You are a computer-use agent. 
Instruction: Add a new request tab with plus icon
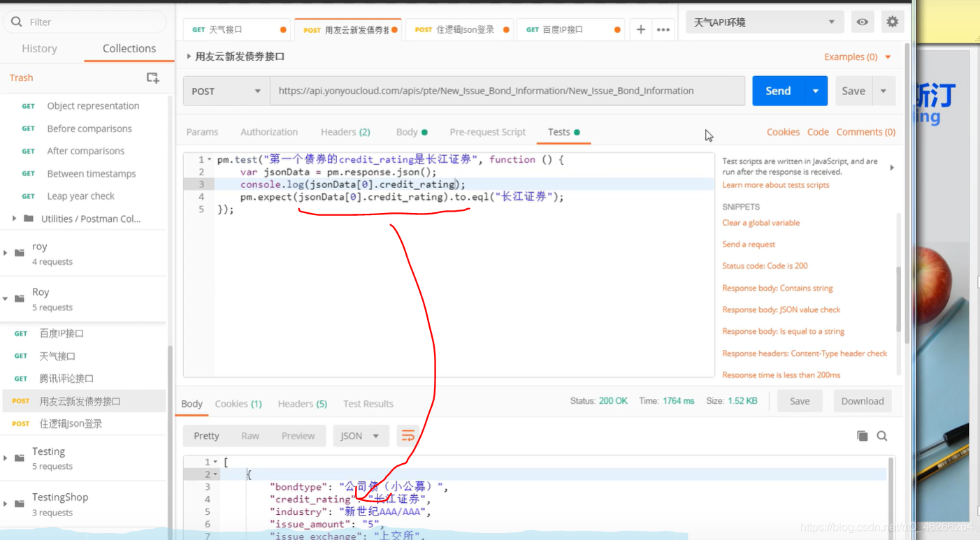[640, 29]
